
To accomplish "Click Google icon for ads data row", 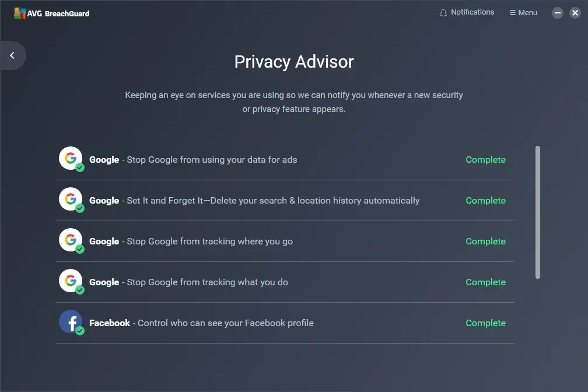I will 71,159.
